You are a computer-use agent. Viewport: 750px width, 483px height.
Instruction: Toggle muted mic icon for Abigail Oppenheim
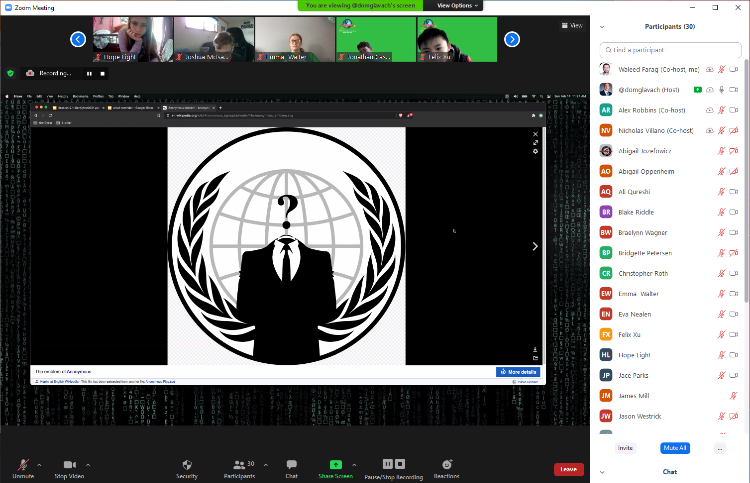(721, 171)
